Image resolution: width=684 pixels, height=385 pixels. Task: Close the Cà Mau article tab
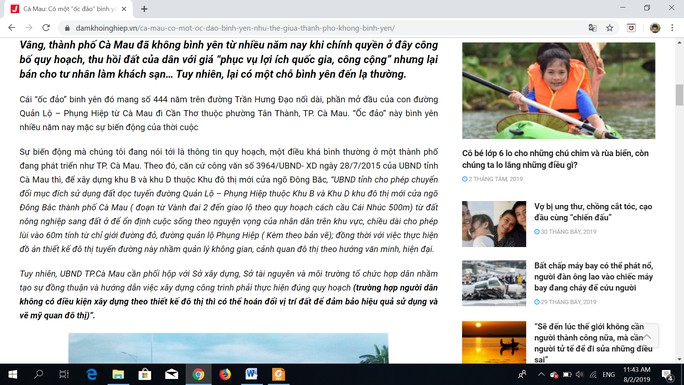point(124,9)
